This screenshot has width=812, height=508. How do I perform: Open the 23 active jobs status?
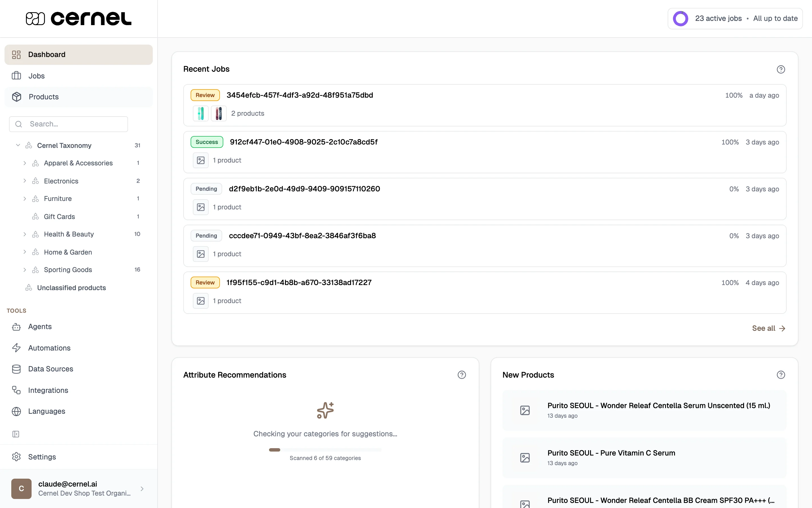pos(735,18)
